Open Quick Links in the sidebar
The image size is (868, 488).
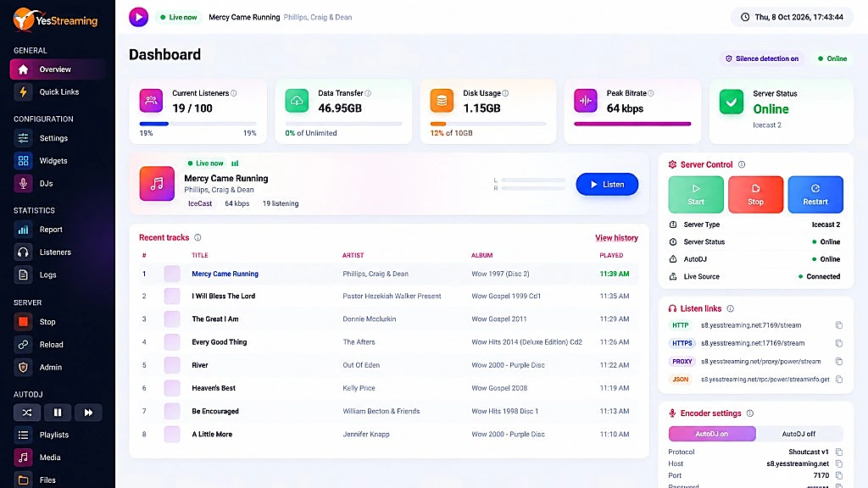coord(58,91)
